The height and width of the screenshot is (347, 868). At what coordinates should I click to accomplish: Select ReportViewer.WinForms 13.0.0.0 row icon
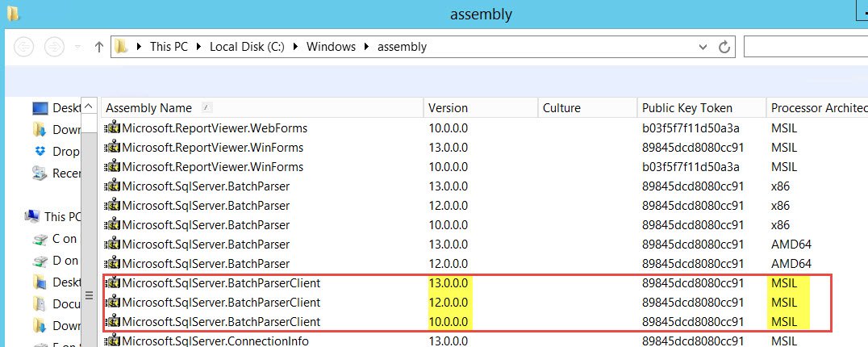click(x=112, y=147)
